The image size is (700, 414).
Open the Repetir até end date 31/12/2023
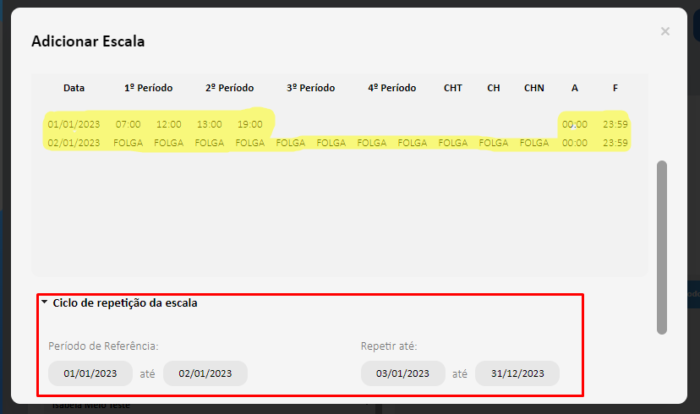(517, 373)
